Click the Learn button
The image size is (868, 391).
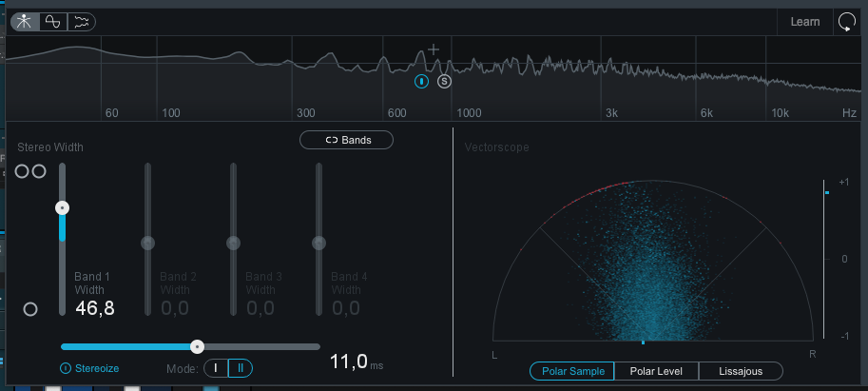coord(805,22)
